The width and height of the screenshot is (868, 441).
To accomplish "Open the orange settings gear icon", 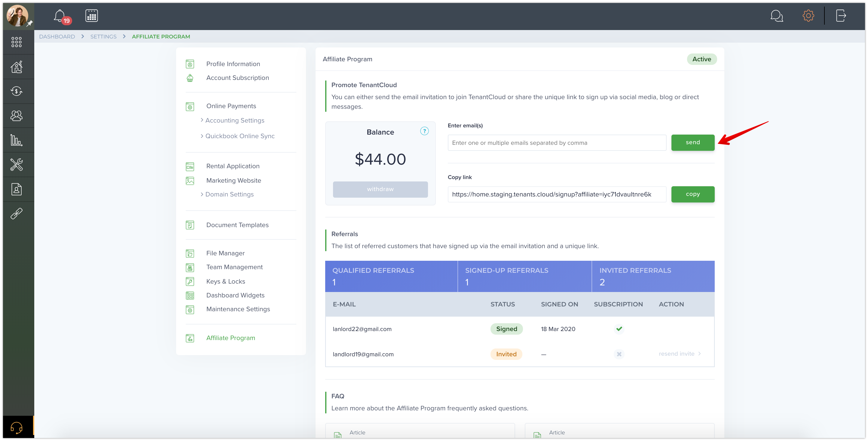I will click(x=808, y=16).
